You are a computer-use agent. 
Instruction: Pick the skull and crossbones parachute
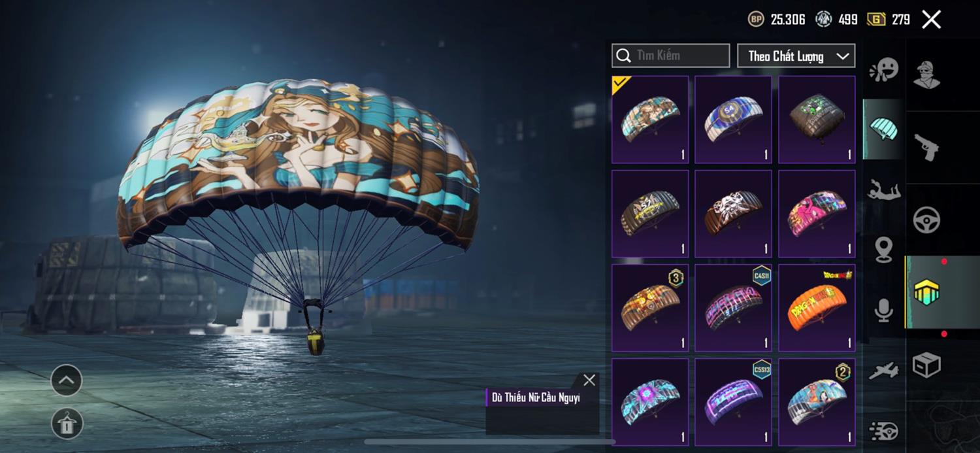pyautogui.click(x=733, y=213)
